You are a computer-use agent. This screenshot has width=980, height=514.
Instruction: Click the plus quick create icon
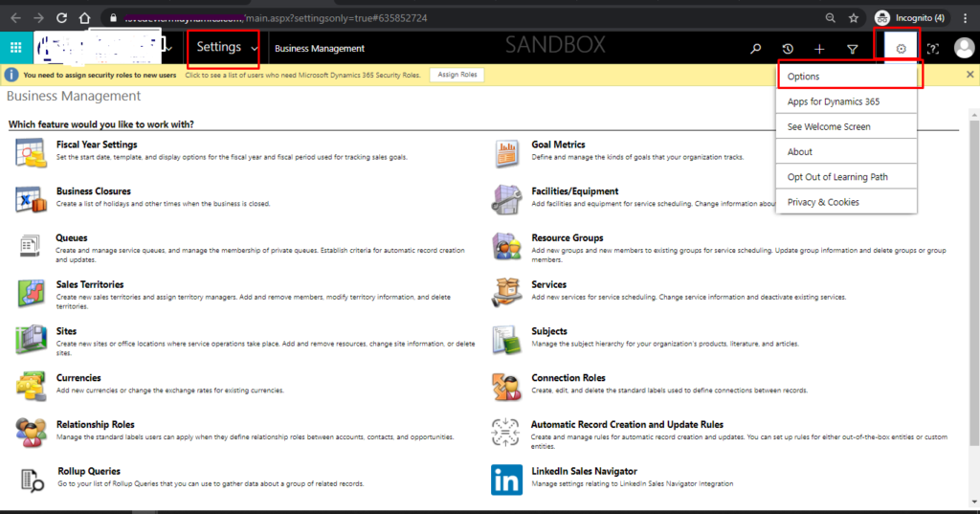[x=819, y=49]
